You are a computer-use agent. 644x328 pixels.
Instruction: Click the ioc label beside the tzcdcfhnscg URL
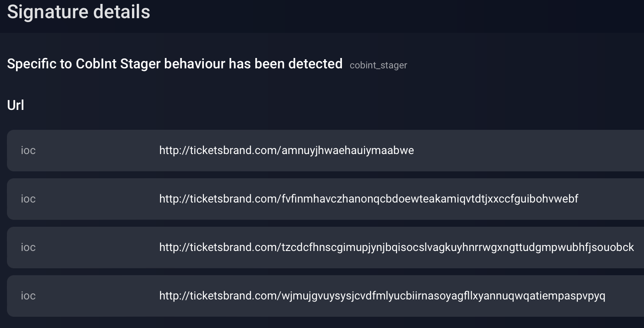pyautogui.click(x=28, y=248)
